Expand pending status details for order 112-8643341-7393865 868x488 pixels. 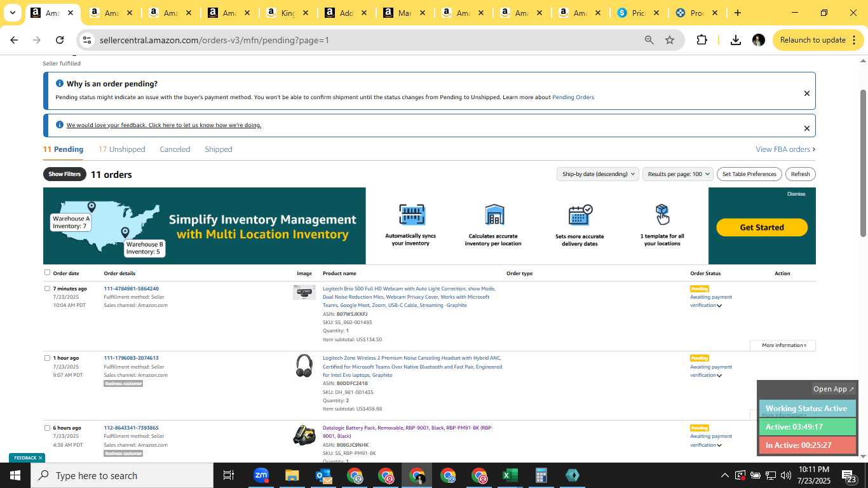click(x=719, y=445)
